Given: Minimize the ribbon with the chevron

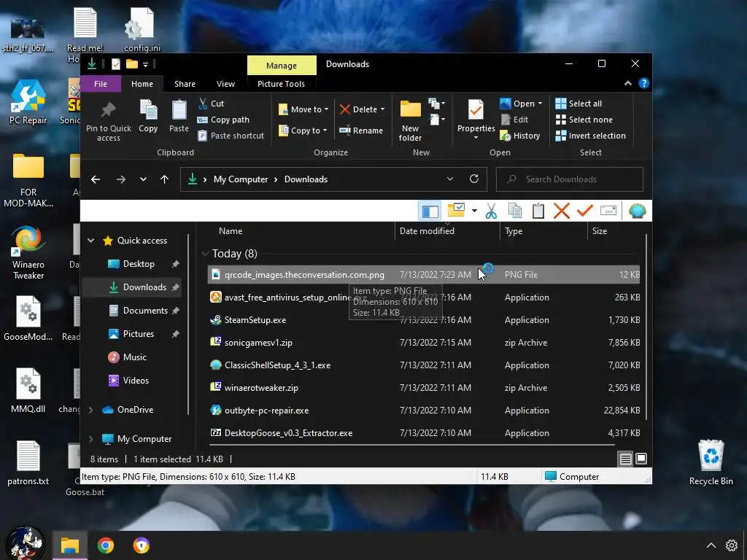Looking at the screenshot, I should pos(628,83).
